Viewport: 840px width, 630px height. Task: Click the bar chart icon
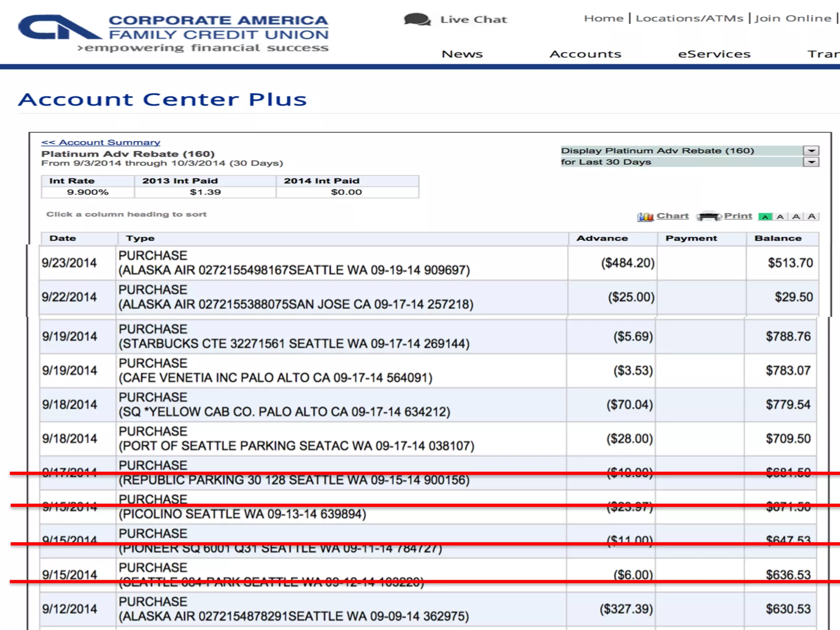[645, 217]
